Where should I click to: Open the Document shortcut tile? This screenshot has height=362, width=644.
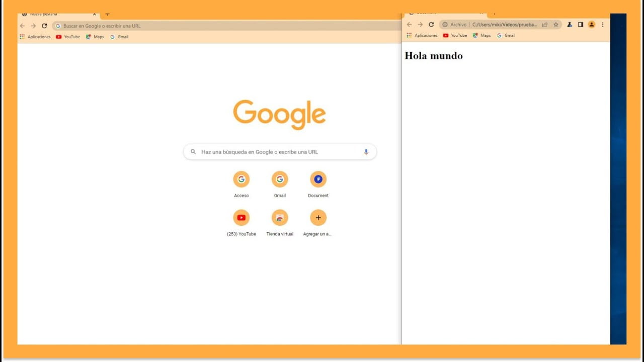pyautogui.click(x=318, y=185)
